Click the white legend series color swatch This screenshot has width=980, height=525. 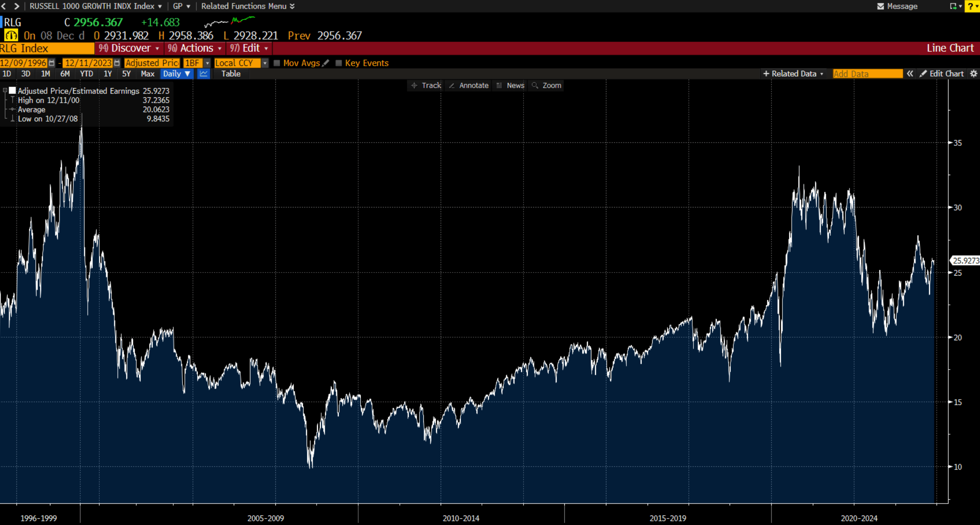click(12, 91)
